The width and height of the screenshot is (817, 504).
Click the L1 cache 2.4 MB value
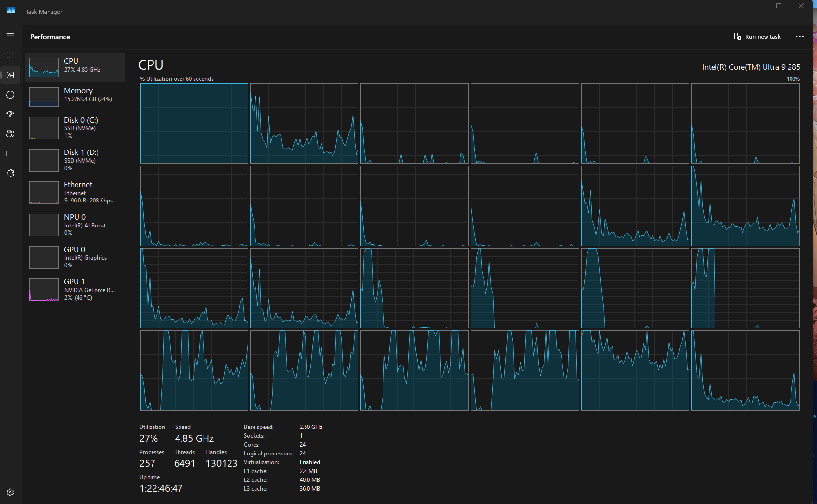click(308, 471)
